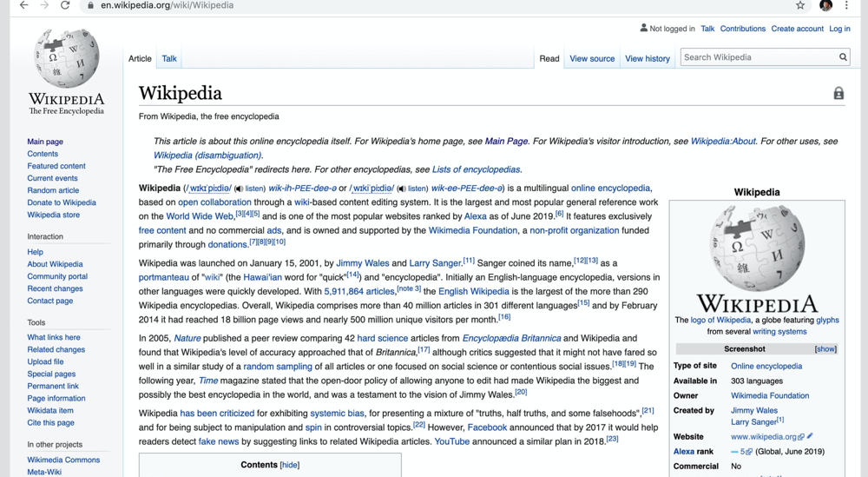Screen dimensions: 868x477
Task: Open the YouTube link in article
Action: [451, 442]
